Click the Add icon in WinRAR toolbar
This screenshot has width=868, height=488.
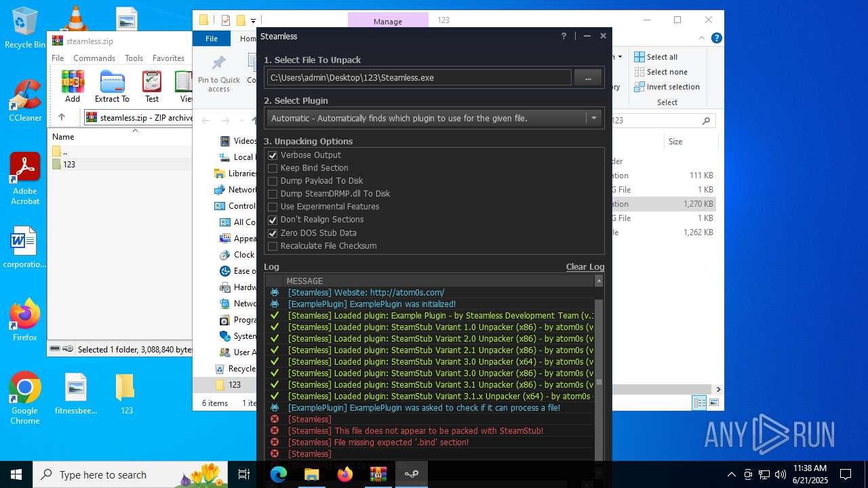click(x=73, y=86)
